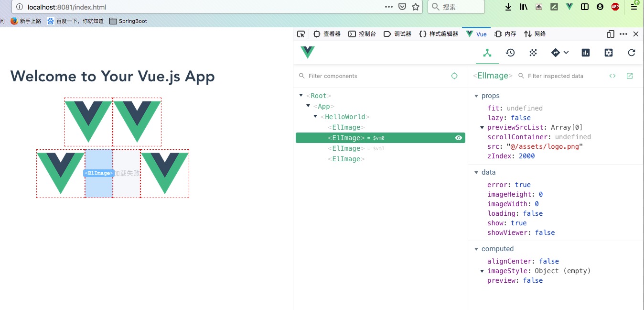Click the zIndex: 2000 prop
The image size is (644, 310).
click(x=511, y=156)
